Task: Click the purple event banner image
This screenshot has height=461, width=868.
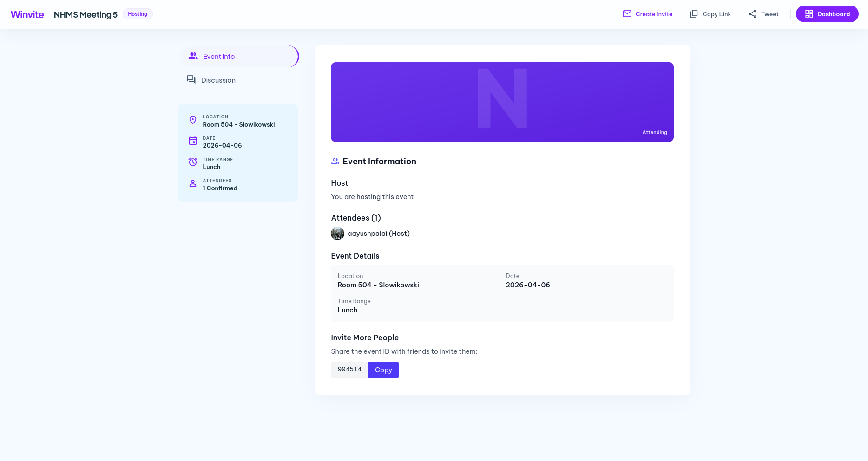Action: point(502,102)
